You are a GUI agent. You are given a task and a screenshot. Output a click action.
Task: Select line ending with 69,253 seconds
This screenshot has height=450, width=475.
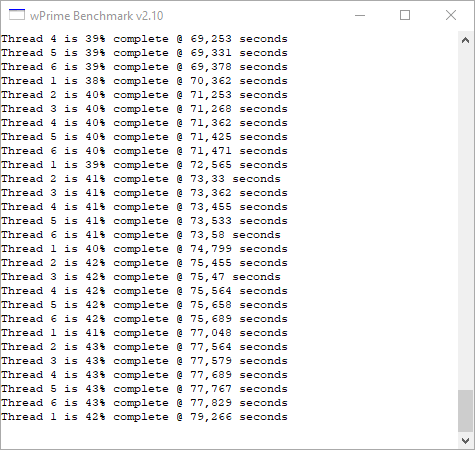(144, 39)
